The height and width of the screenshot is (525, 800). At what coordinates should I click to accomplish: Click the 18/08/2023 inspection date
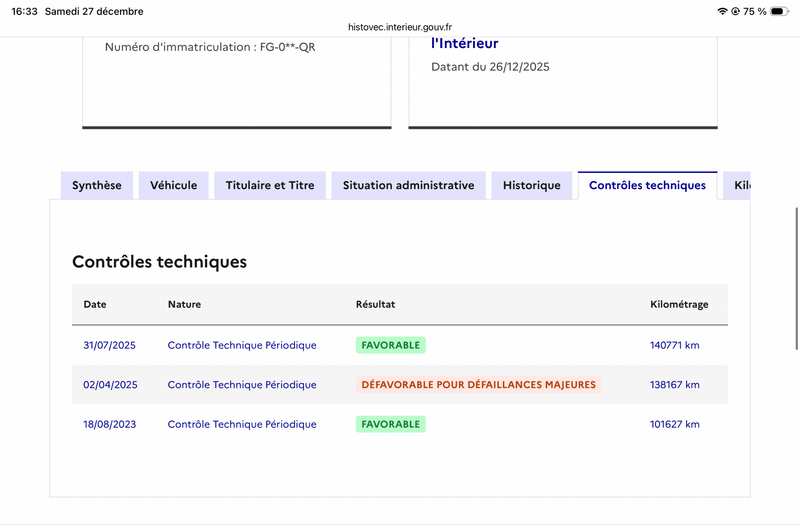[x=109, y=424]
